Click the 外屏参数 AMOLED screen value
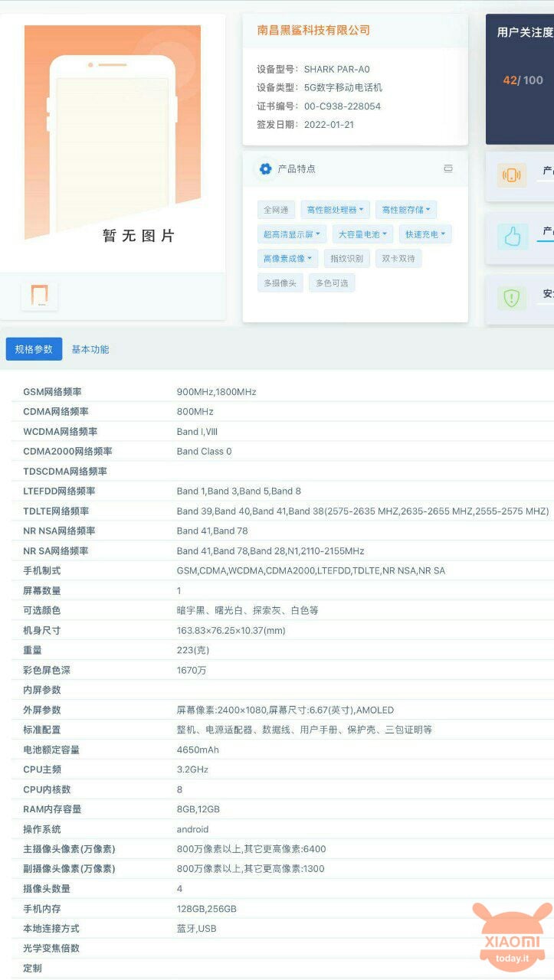 tap(285, 710)
